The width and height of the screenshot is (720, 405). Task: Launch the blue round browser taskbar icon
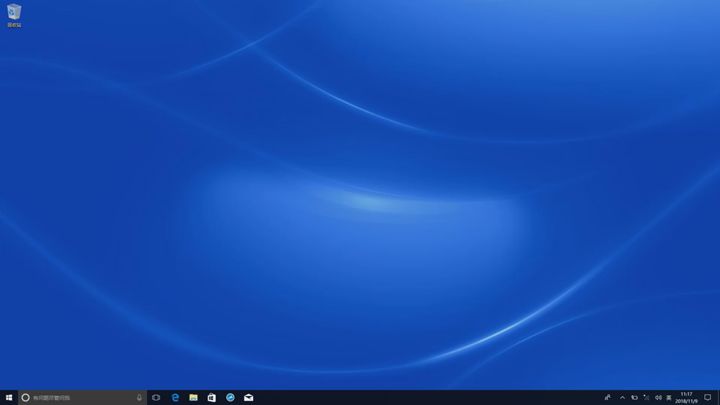tap(230, 398)
